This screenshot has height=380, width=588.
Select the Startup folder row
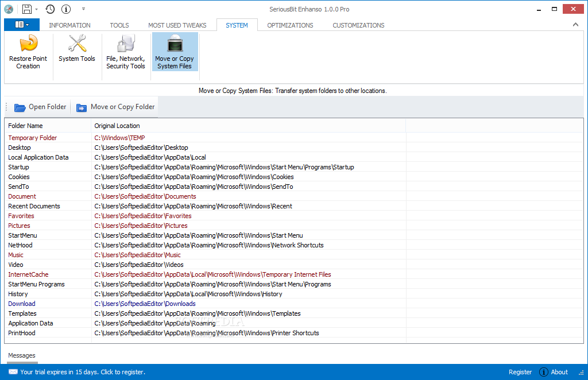click(x=293, y=167)
